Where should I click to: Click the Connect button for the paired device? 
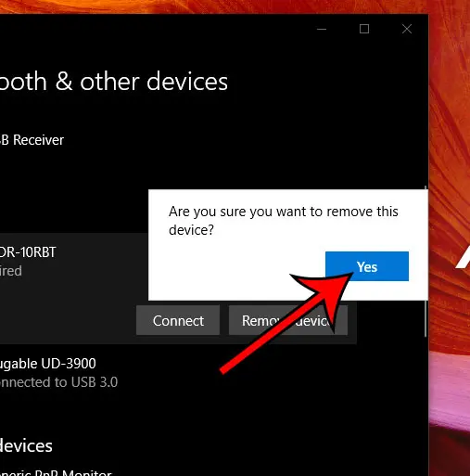point(178,320)
